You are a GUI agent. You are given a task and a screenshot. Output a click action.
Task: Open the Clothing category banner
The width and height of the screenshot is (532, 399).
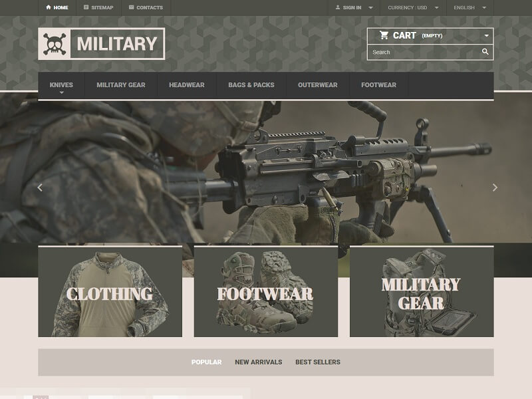click(110, 292)
